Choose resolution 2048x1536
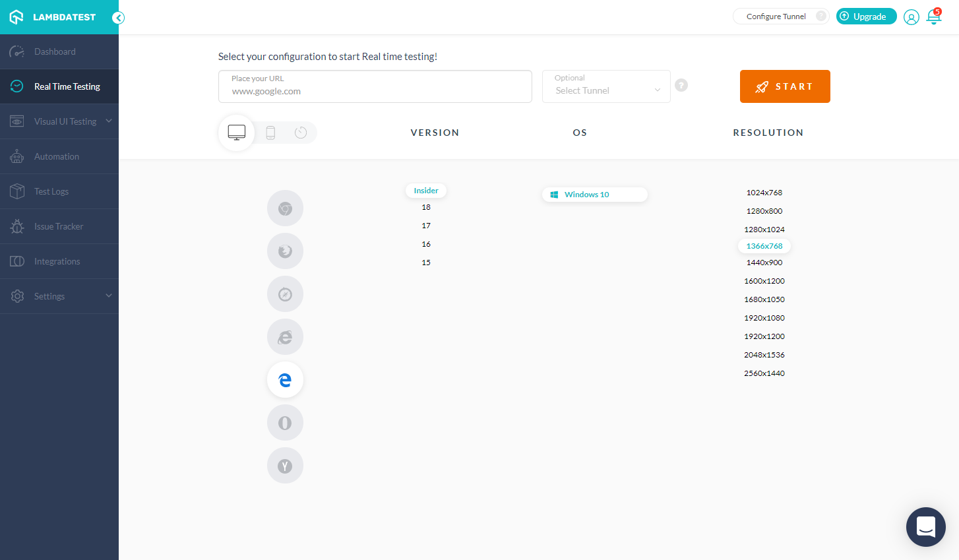This screenshot has width=959, height=560. pyautogui.click(x=764, y=355)
